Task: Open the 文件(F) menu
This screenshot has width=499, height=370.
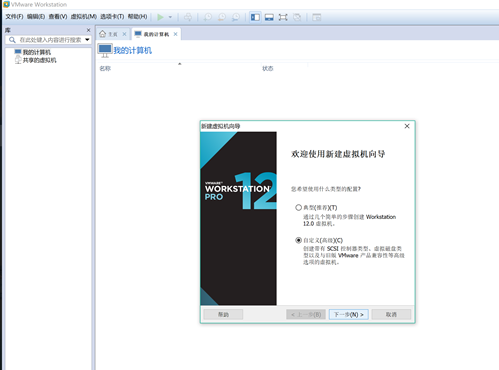Action: [14, 16]
